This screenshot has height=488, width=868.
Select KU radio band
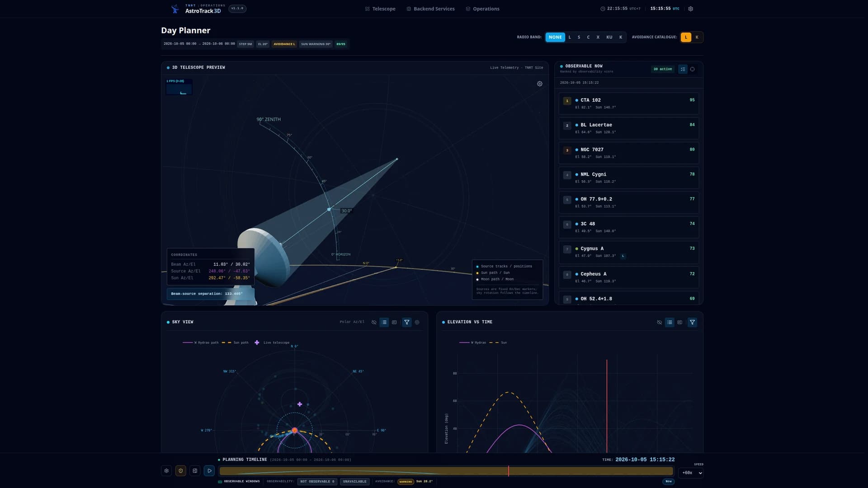click(x=609, y=37)
